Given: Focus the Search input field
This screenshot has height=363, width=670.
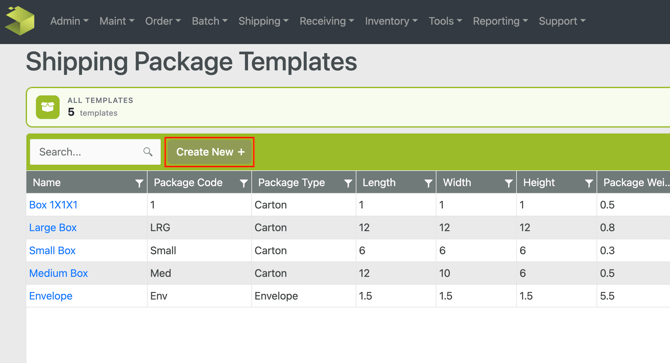Looking at the screenshot, I should [95, 152].
